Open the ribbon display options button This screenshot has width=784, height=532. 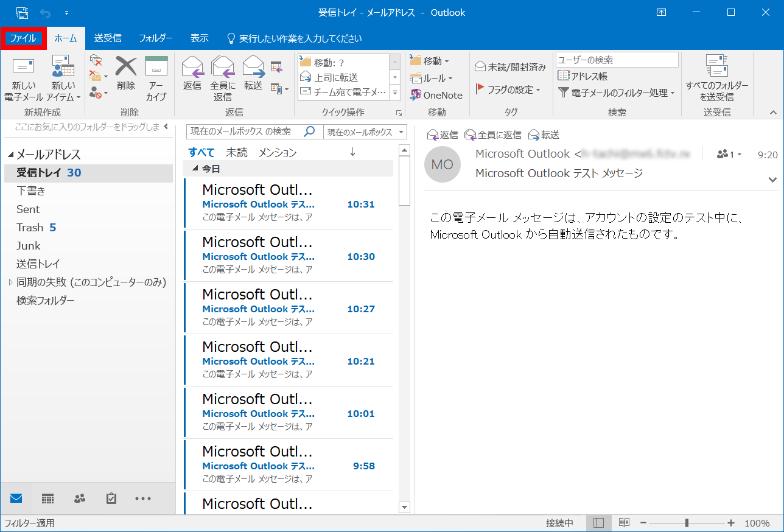point(661,12)
